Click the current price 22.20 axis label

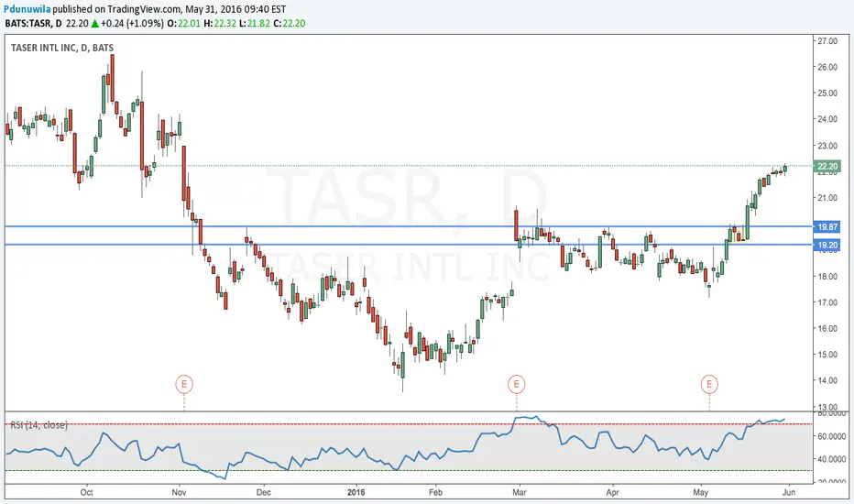(827, 166)
